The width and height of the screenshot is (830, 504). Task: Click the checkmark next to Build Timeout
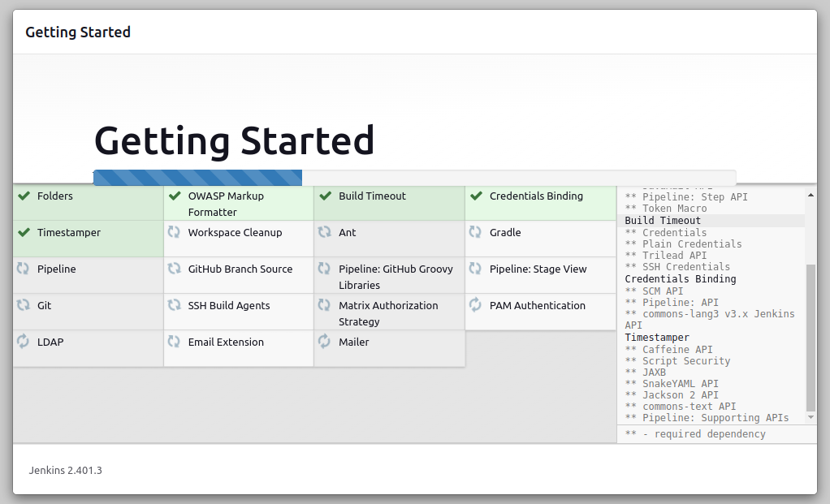pyautogui.click(x=325, y=196)
